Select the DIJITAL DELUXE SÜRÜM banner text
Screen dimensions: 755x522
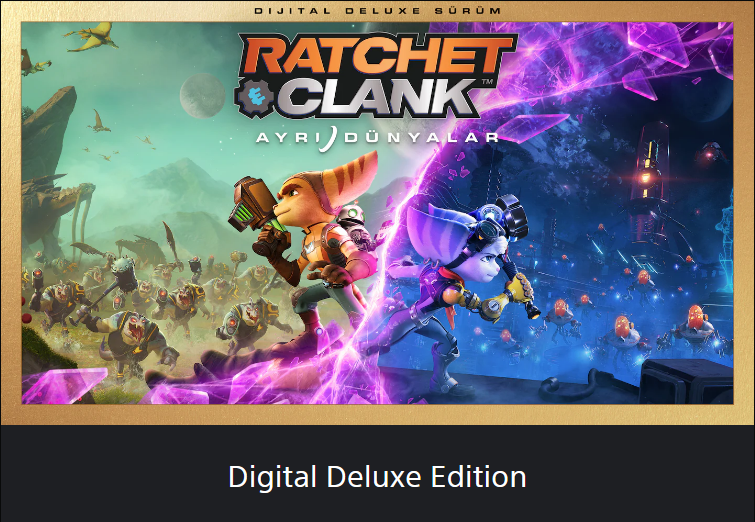point(378,11)
